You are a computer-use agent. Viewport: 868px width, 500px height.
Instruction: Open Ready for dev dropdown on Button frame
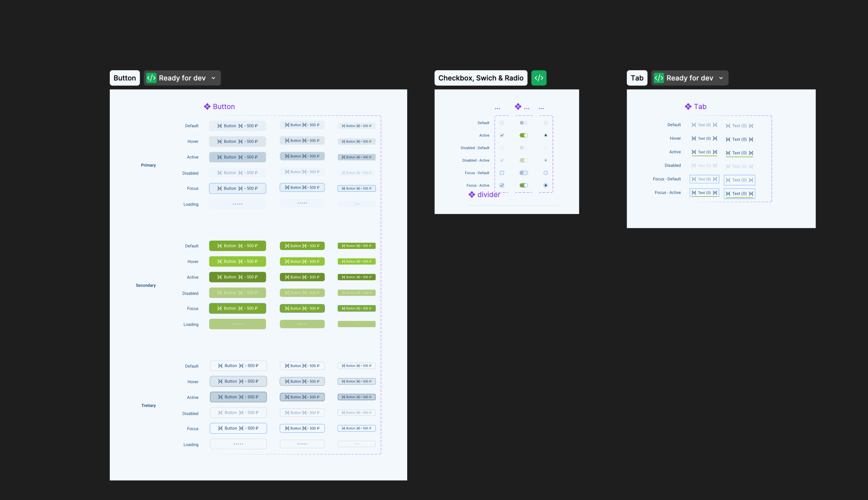[213, 78]
